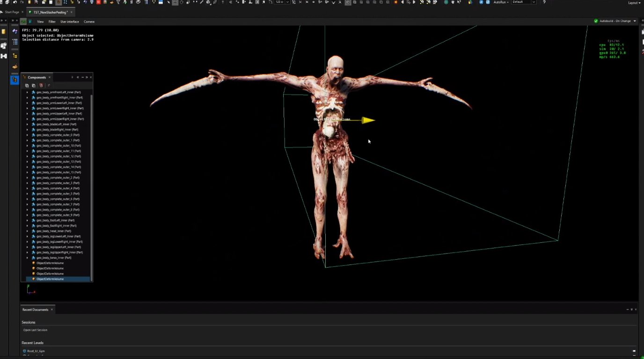Open the AutoRun dropdown
644x359 pixels.
[x=501, y=2]
